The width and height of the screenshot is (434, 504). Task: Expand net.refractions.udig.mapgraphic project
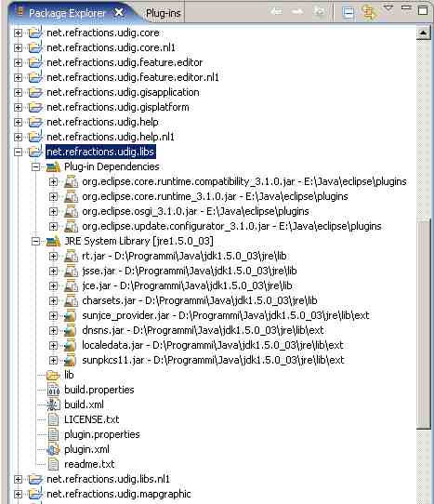tap(19, 494)
